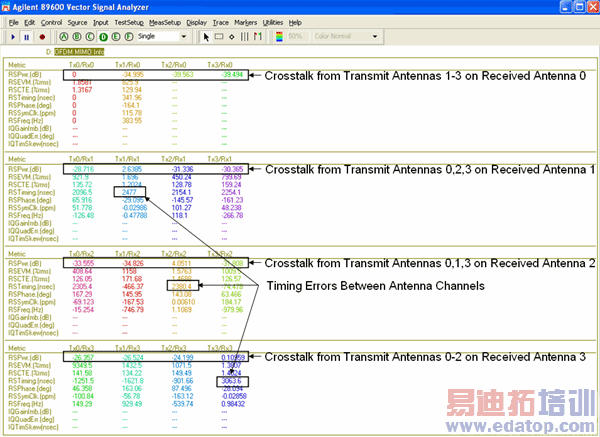Open the Control menu

[51, 23]
